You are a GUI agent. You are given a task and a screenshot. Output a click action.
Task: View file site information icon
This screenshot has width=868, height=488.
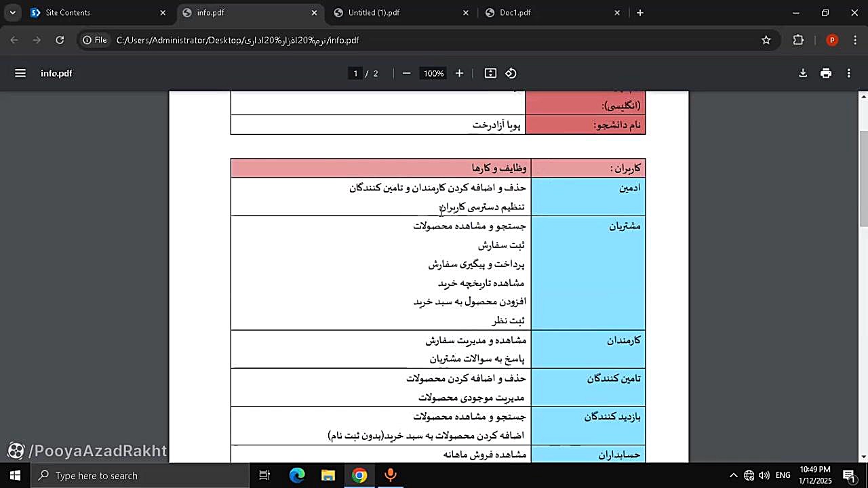(94, 40)
